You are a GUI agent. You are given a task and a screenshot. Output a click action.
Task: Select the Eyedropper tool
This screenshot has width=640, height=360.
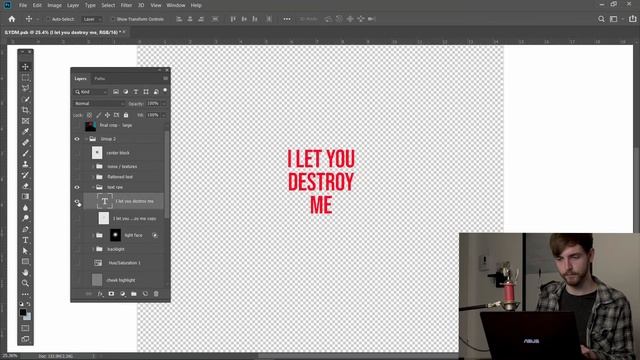(25, 131)
